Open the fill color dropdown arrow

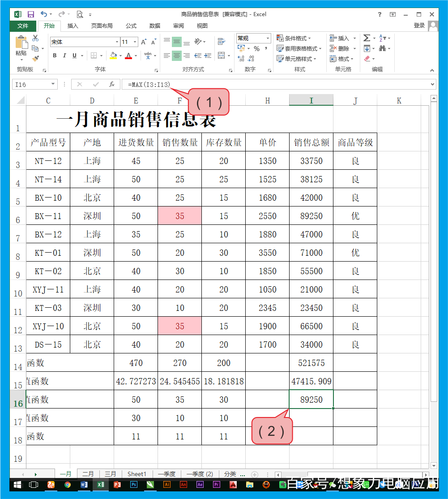point(120,55)
